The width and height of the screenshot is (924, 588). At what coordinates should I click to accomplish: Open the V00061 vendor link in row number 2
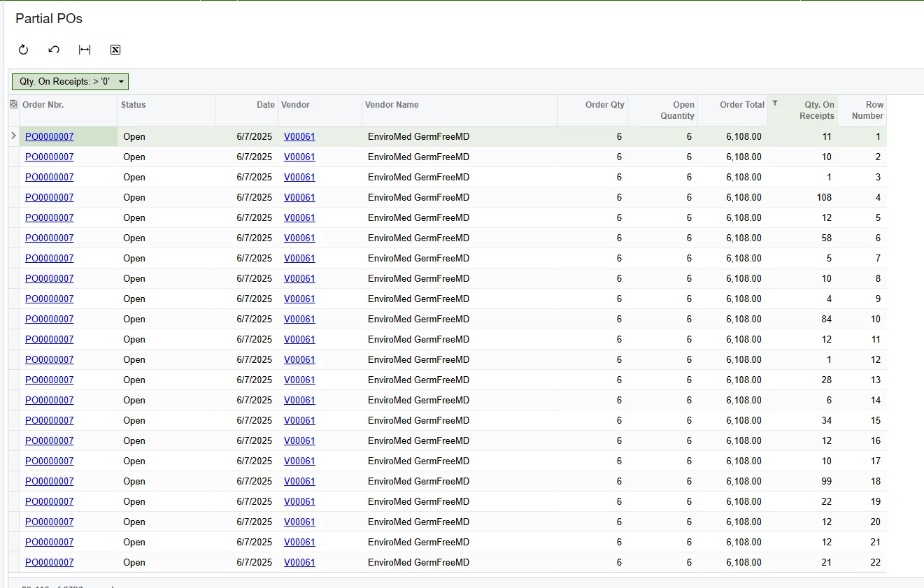click(x=299, y=157)
